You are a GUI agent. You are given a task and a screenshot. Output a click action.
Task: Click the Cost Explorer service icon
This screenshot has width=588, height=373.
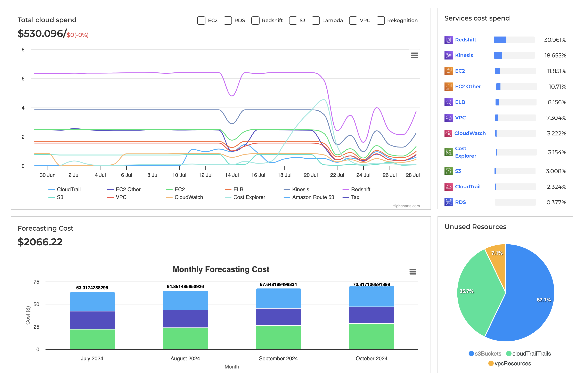pyautogui.click(x=448, y=152)
